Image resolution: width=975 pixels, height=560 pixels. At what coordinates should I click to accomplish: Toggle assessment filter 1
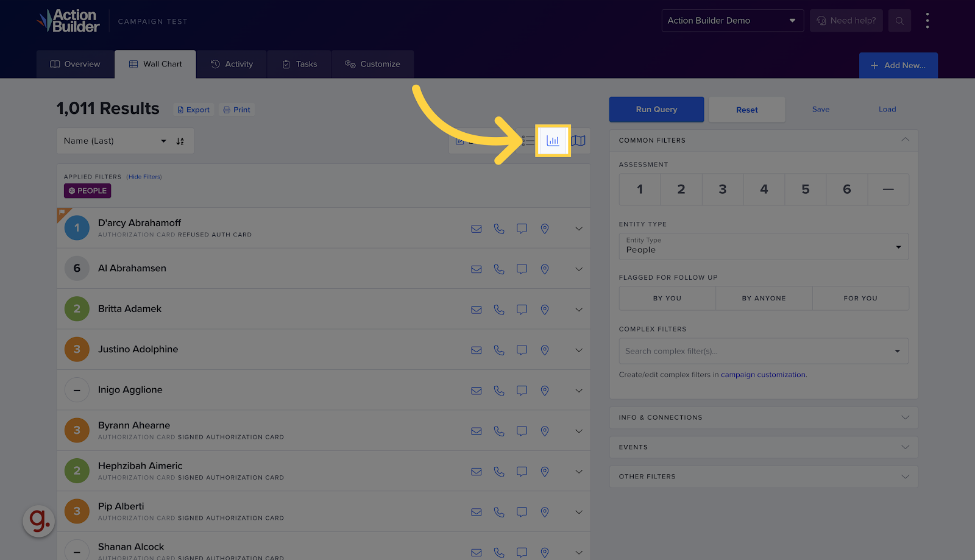640,190
